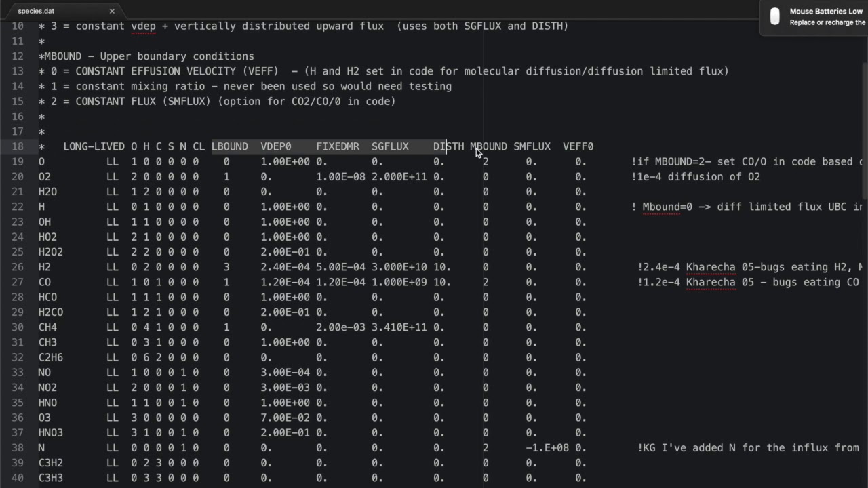Click line number 18 in the gutter
The width and height of the screenshot is (868, 488).
(x=18, y=146)
